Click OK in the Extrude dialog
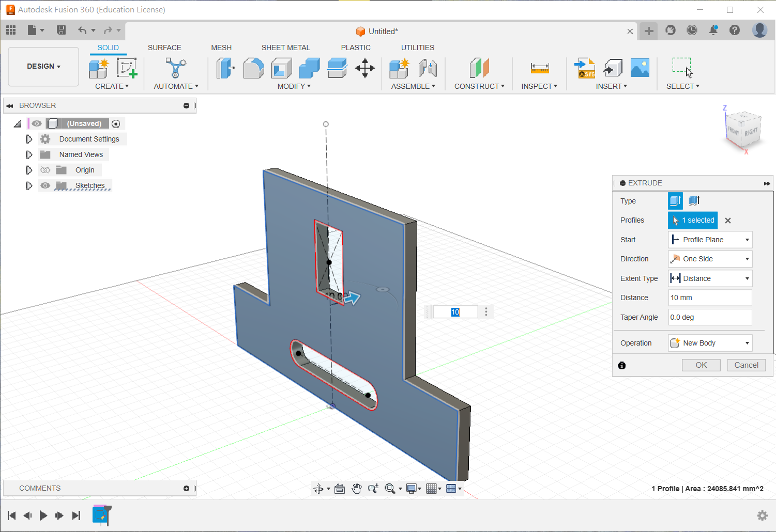 pos(701,365)
